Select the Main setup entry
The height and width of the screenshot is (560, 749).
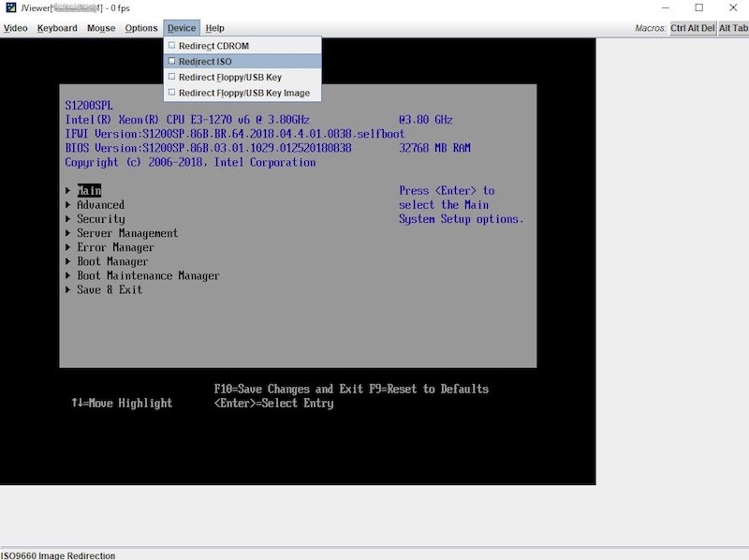pos(91,190)
